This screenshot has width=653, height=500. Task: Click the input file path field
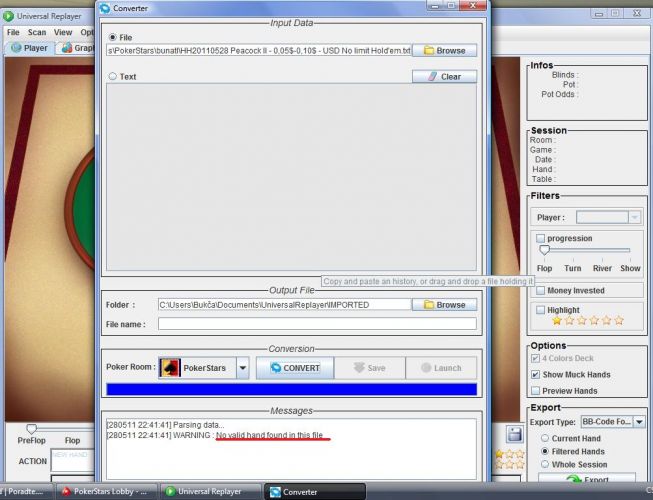pos(259,50)
